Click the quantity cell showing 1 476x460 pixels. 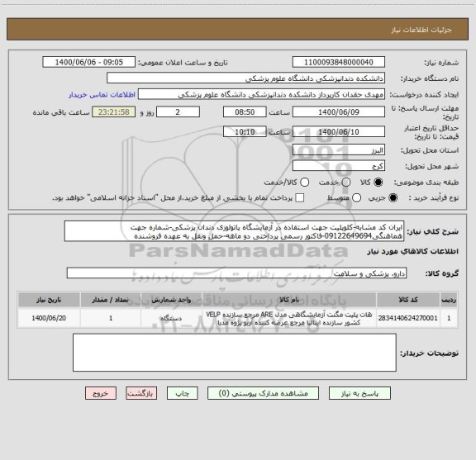tap(111, 318)
